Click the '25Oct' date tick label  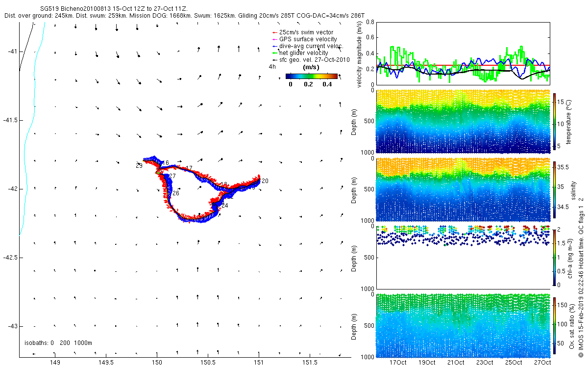click(x=514, y=363)
